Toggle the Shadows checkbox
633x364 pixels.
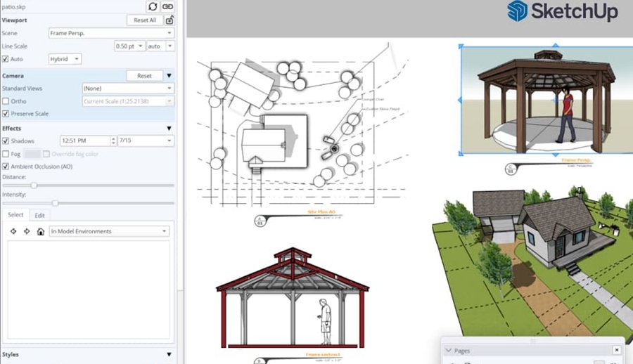tap(5, 141)
